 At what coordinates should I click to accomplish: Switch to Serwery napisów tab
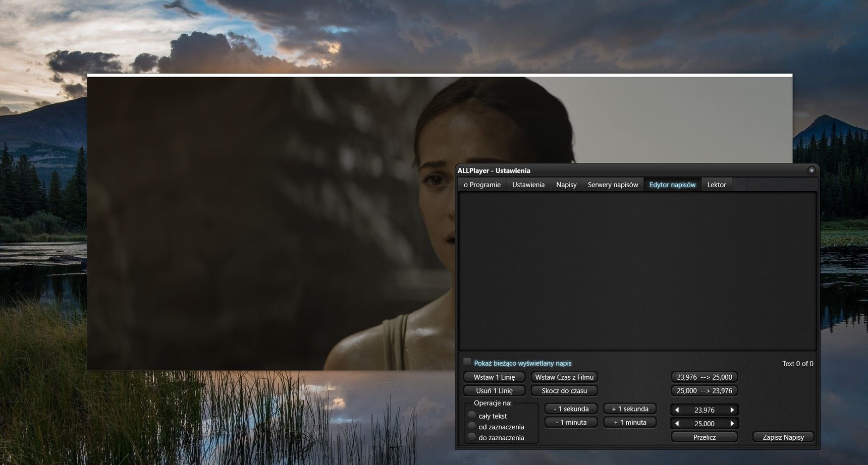click(x=613, y=185)
